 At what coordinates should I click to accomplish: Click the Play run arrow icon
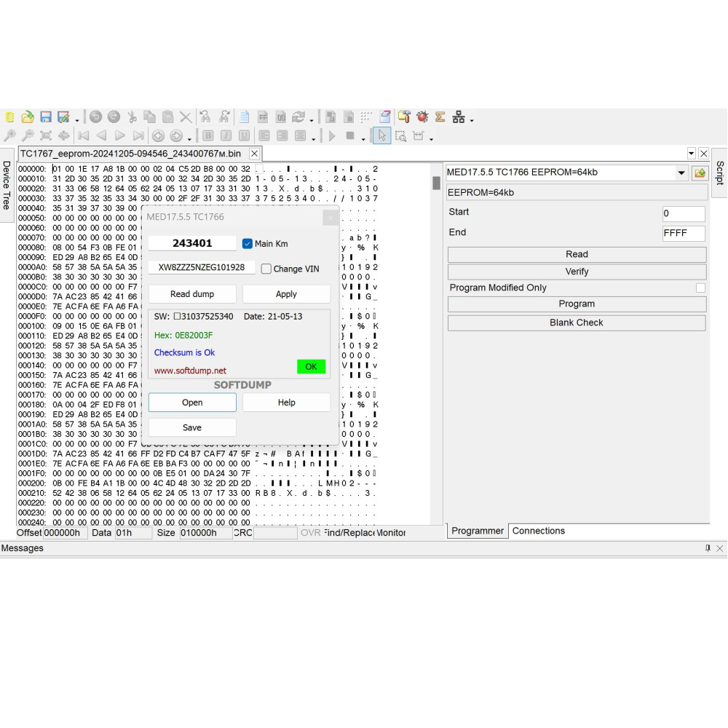click(x=332, y=135)
